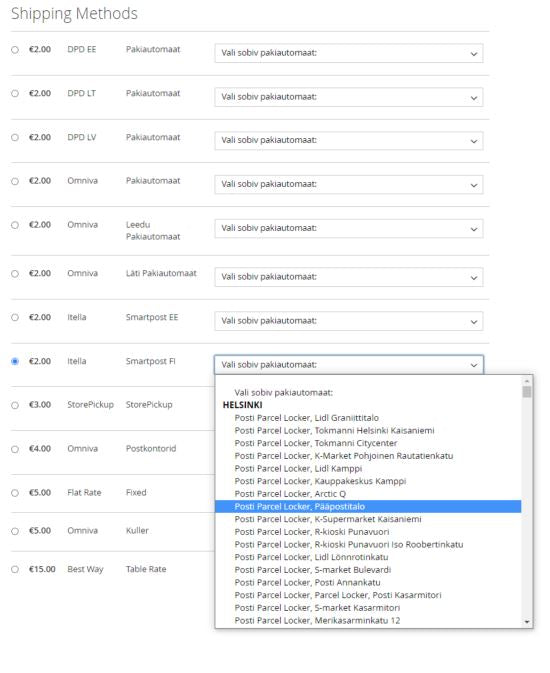The height and width of the screenshot is (673, 550).
Task: Select Posti Parcel Locker, Lidl Graniittitalo
Action: click(368, 418)
